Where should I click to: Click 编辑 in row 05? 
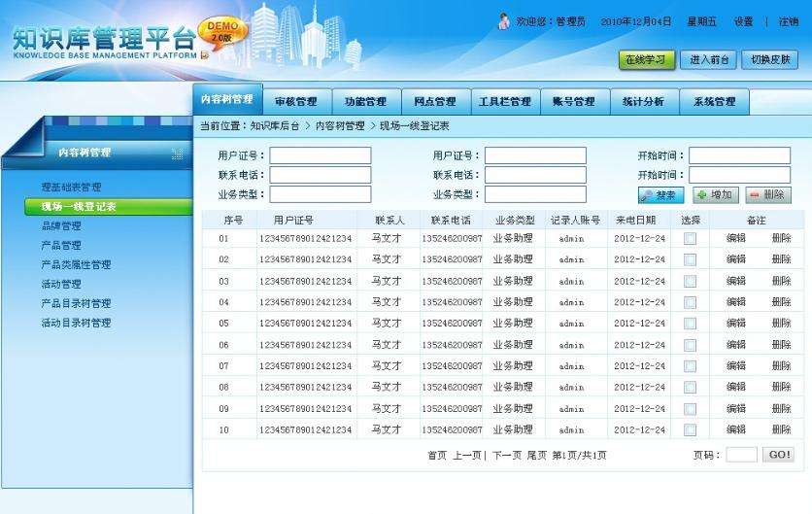pyautogui.click(x=736, y=324)
